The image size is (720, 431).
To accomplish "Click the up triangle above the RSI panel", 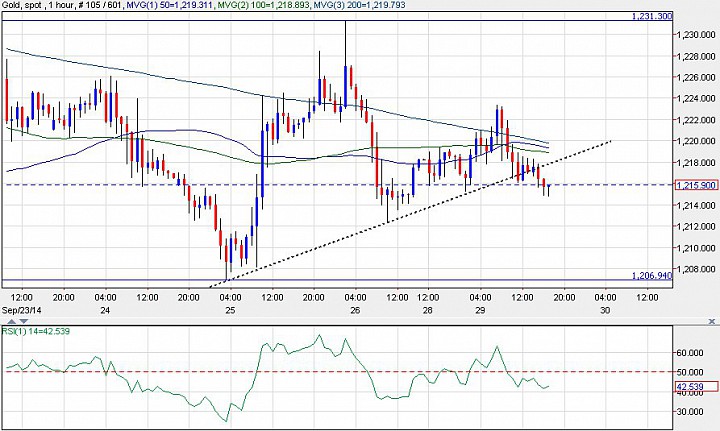I will 11,321.
